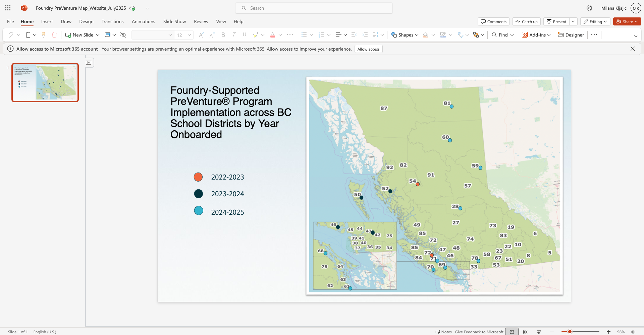Open the Microsoft 365 app launcher

pos(8,8)
